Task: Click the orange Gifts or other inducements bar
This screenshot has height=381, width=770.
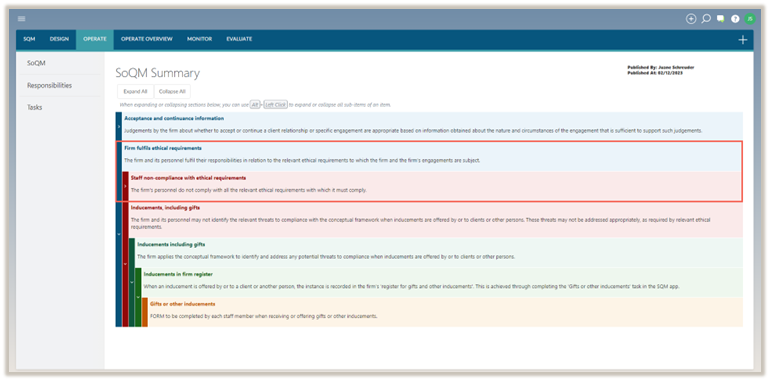Action: (x=144, y=312)
